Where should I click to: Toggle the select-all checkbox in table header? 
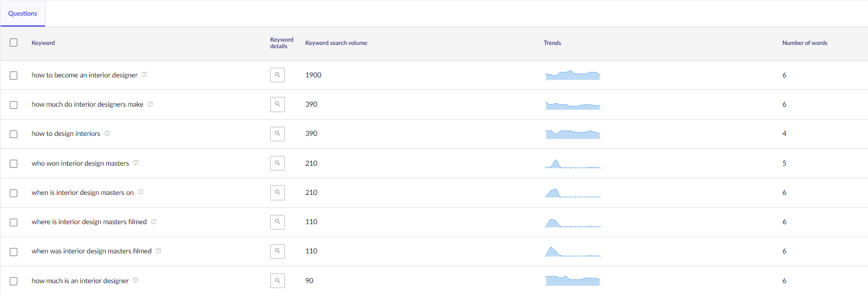(x=14, y=42)
